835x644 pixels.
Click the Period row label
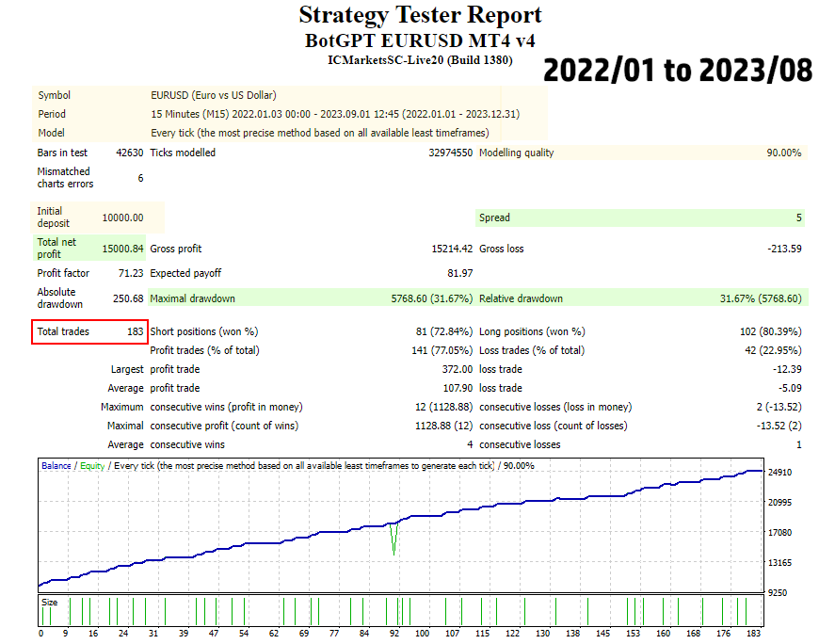52,114
